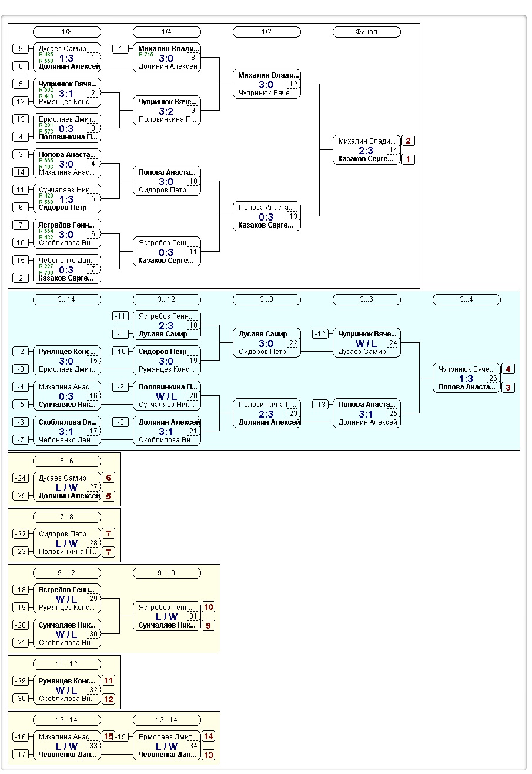Select the 11...12 placement header
This screenshot has height=774, width=532.
click(67, 664)
